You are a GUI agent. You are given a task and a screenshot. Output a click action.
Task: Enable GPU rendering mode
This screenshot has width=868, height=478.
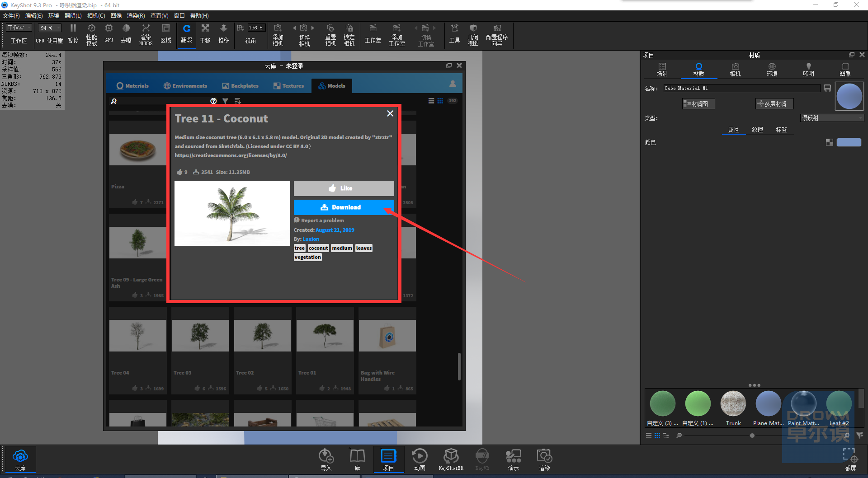108,34
